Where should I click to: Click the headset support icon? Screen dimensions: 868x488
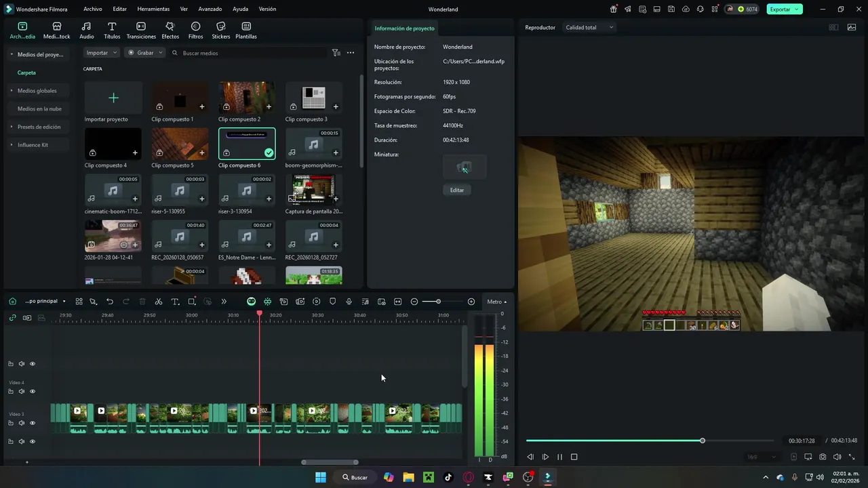point(700,9)
